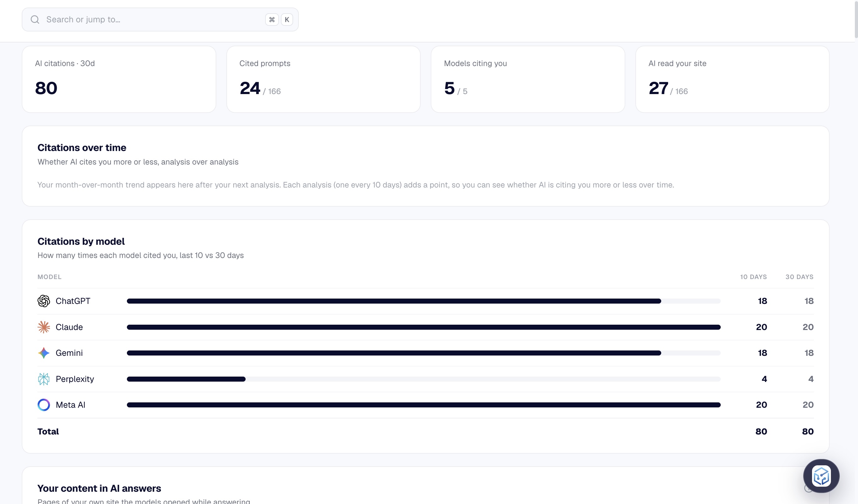
Task: Click the Perplexity citations progress bar
Action: [423, 379]
